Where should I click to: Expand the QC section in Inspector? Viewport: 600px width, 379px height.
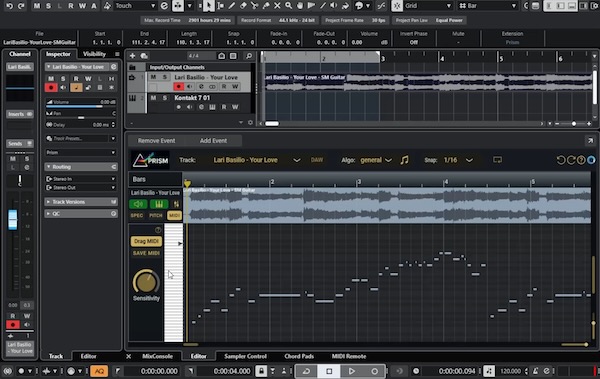tap(81, 214)
